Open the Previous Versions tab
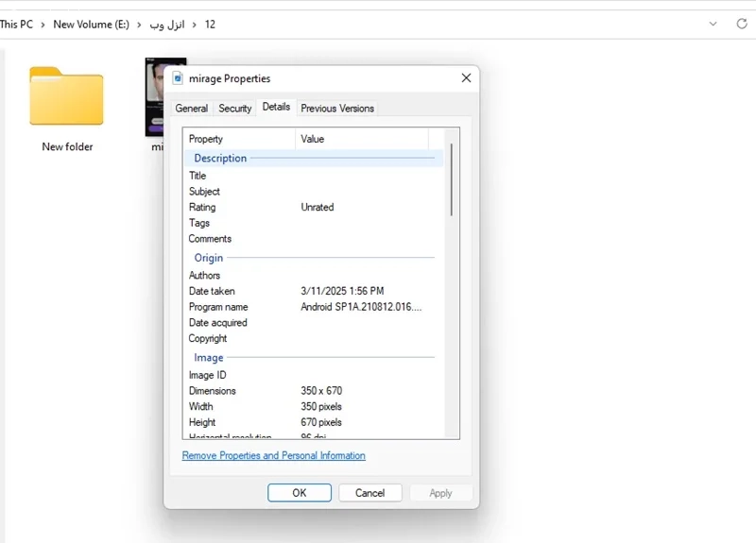This screenshot has height=543, width=756. coord(337,109)
